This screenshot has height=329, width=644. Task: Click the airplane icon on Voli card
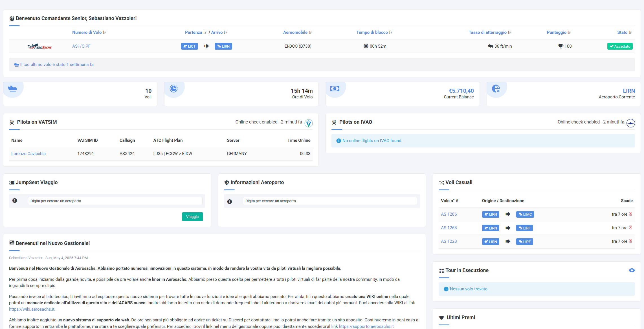coord(12,89)
